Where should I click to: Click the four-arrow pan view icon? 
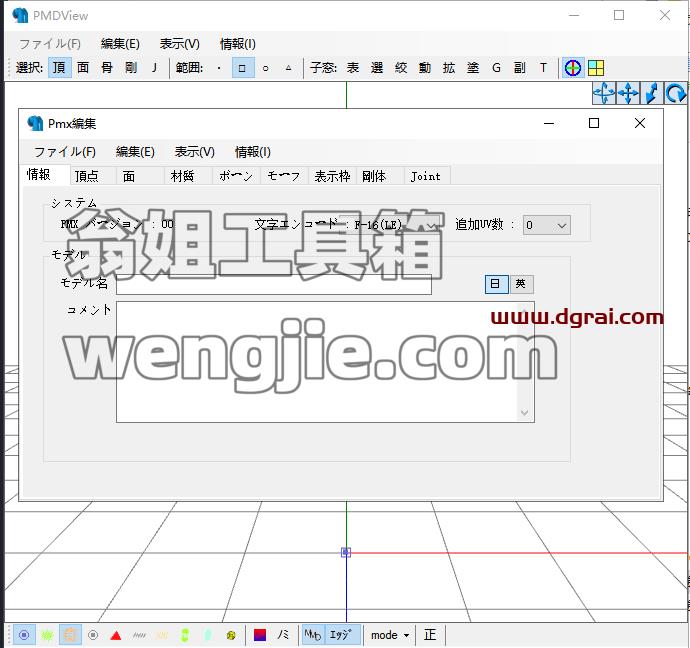628,93
